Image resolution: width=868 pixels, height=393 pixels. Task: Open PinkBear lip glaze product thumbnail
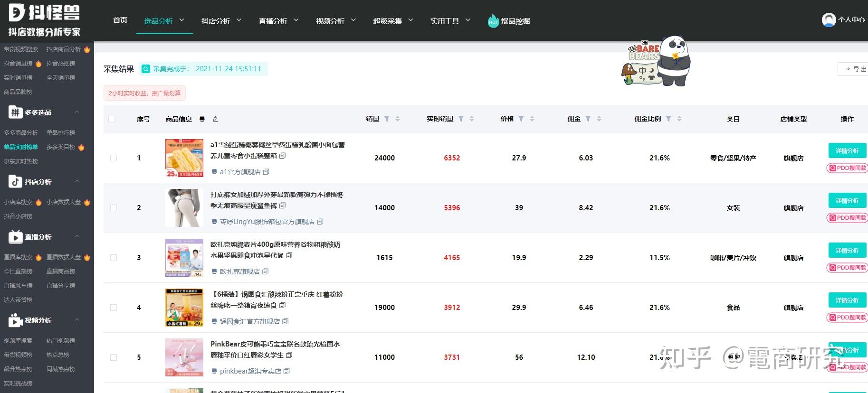tap(184, 357)
